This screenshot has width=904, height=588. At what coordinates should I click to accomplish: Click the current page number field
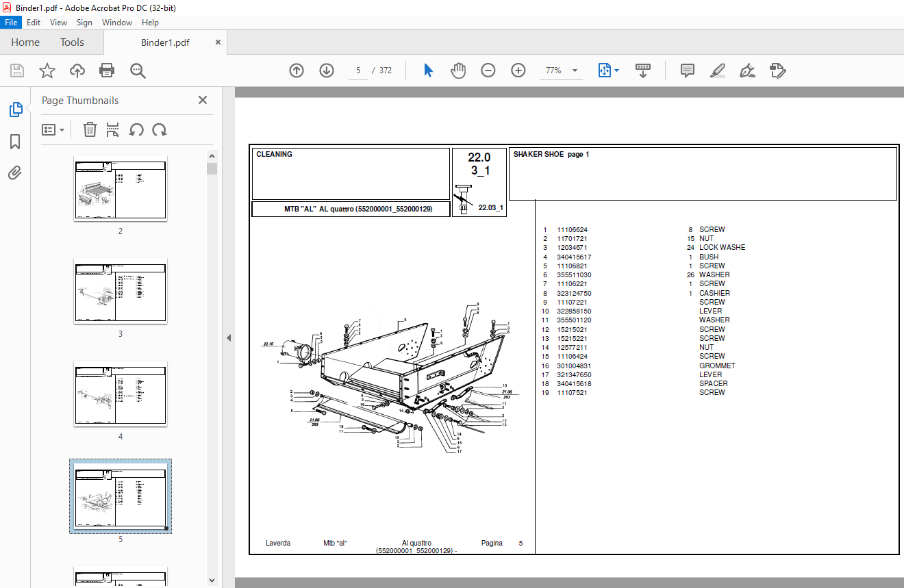[358, 71]
